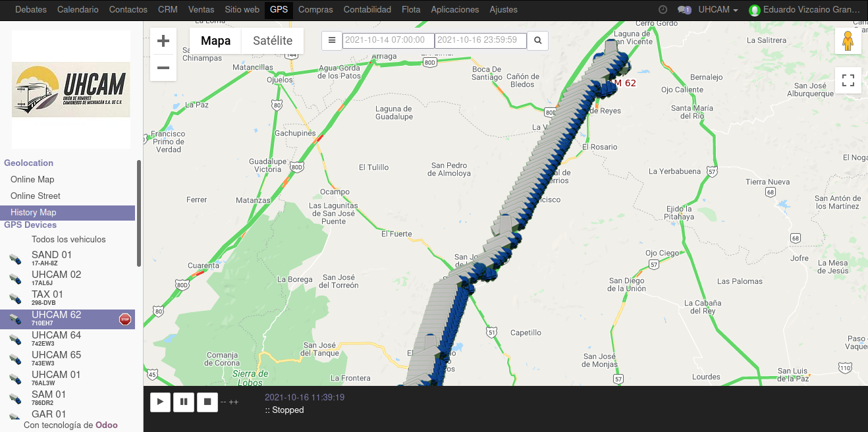
Task: Select the UHCAM 64 vehicle in the device list
Action: [56, 338]
